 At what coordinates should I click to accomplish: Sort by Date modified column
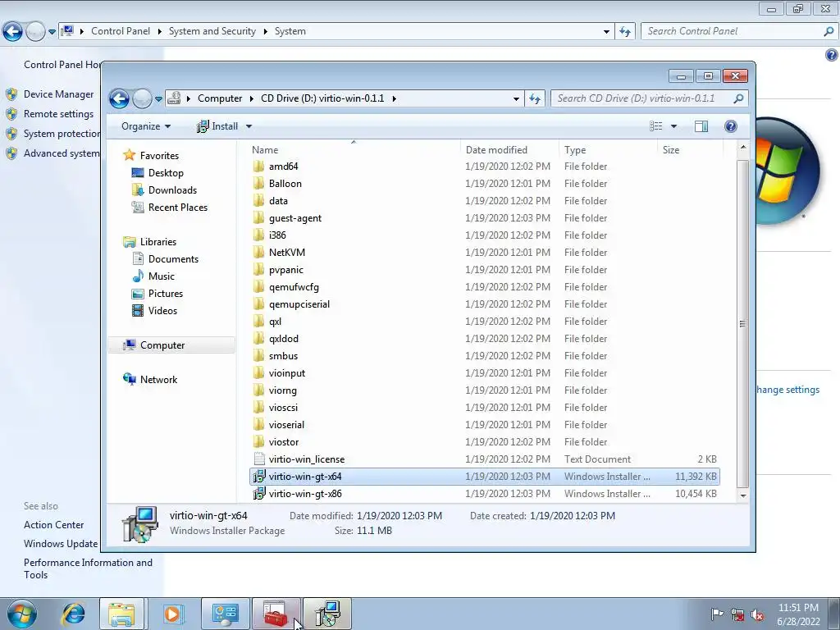pos(509,150)
